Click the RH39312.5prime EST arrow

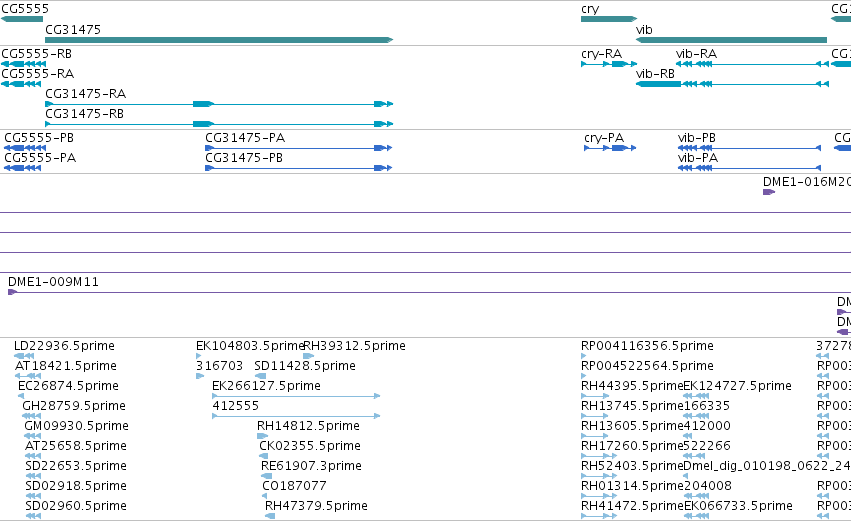309,356
